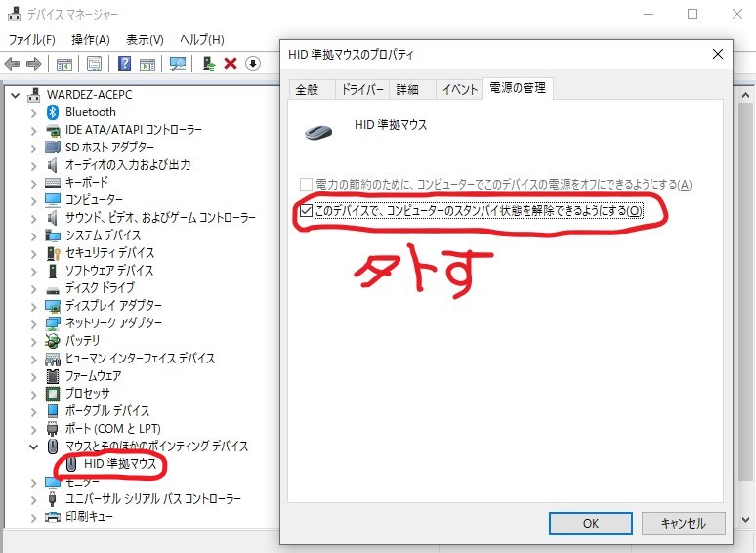756x553 pixels.
Task: Open the 操作(A) menu
Action: tap(90, 39)
